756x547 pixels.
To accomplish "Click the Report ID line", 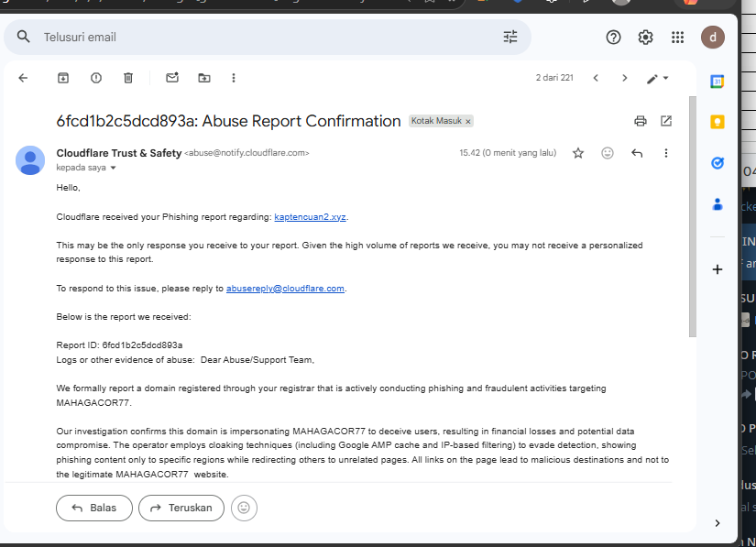I will [x=119, y=345].
